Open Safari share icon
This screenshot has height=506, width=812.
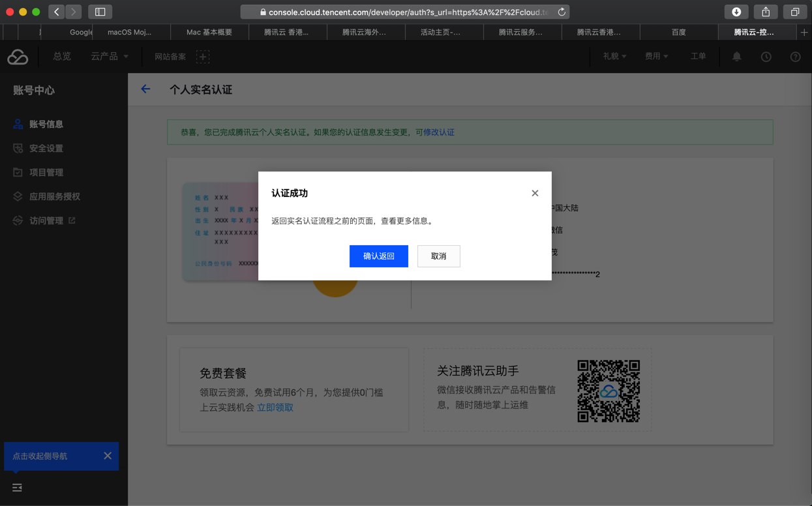click(766, 12)
